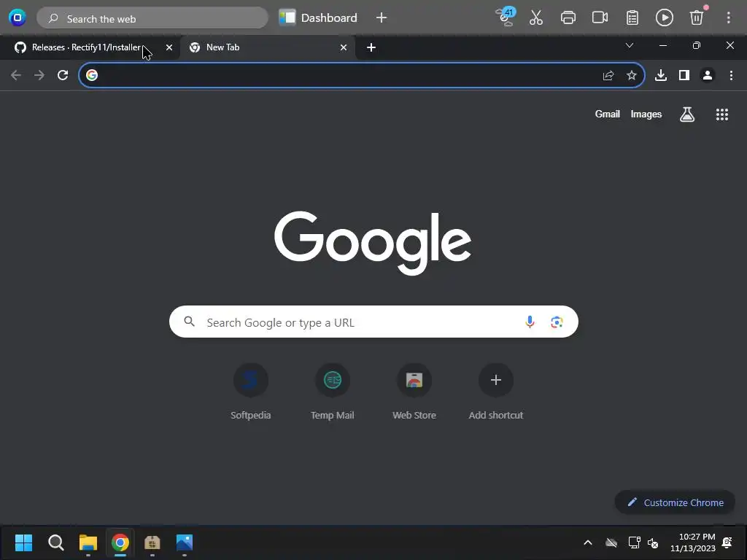Open Temp Mail shortcut
Screen dimensions: 747x560
tap(333, 392)
